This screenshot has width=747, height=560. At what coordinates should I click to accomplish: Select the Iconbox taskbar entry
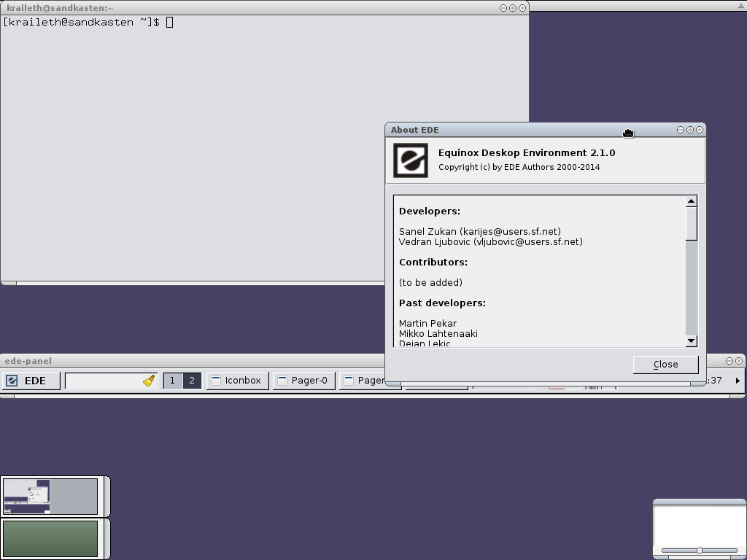238,381
